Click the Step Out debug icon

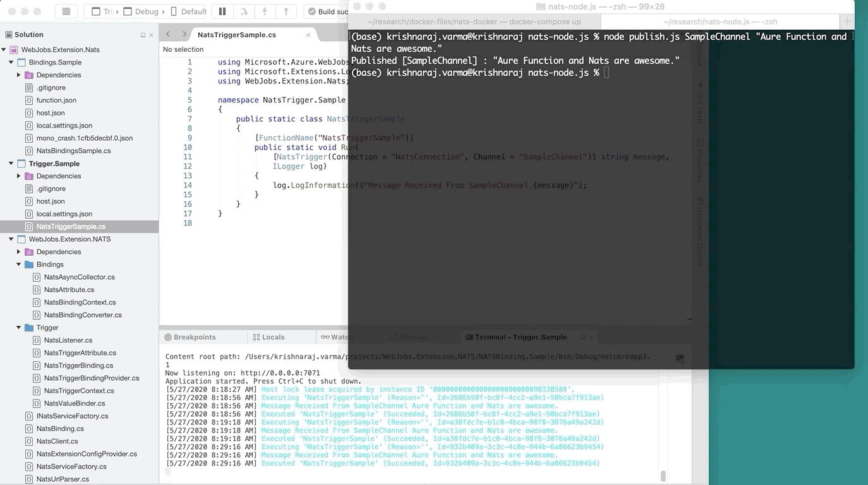(x=286, y=11)
